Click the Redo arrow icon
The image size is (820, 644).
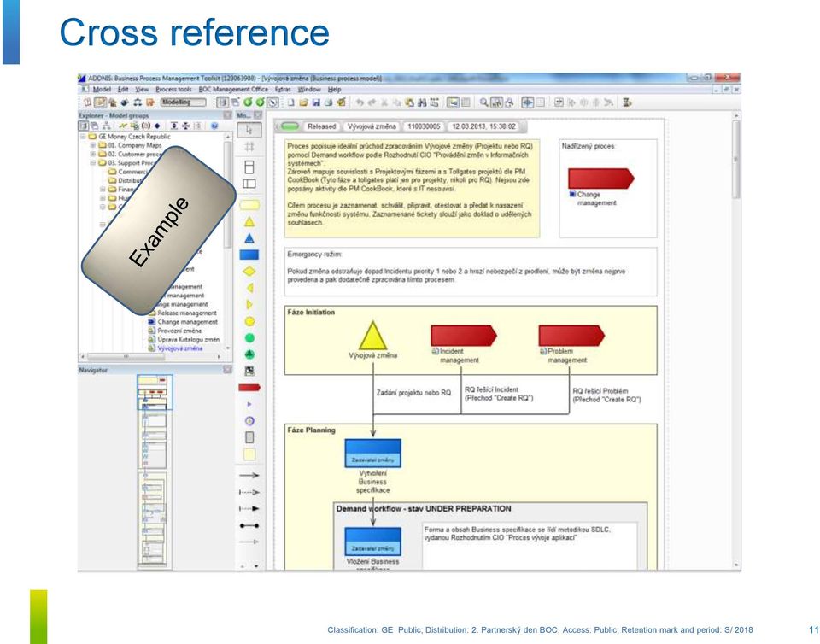[372, 102]
